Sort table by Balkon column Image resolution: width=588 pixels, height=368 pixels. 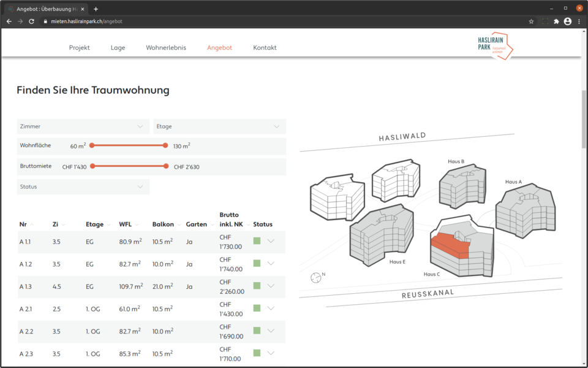tap(167, 224)
